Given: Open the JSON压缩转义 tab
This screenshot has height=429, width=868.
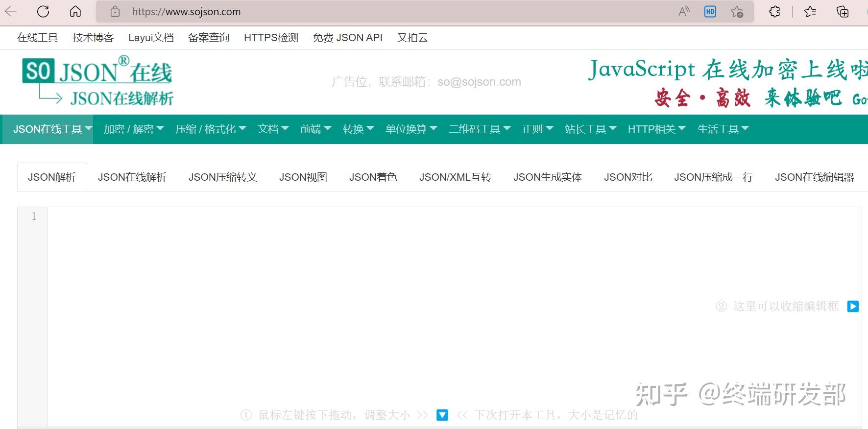Looking at the screenshot, I should [x=223, y=177].
